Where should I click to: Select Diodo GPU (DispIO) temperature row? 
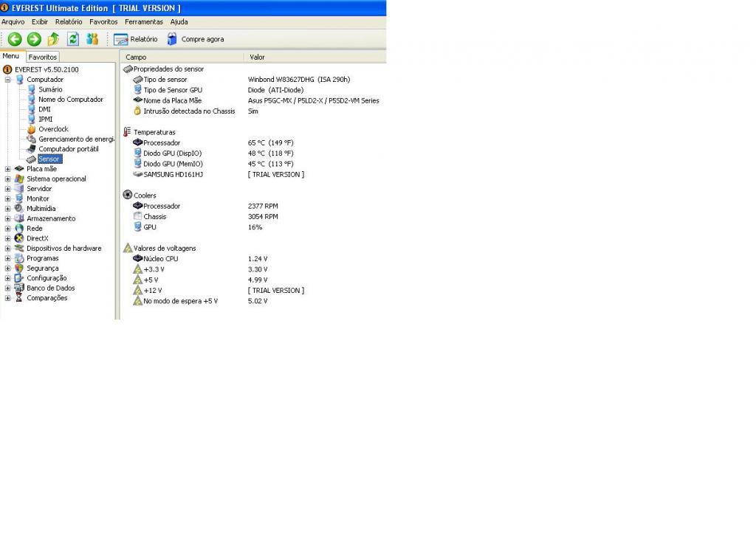pos(253,153)
